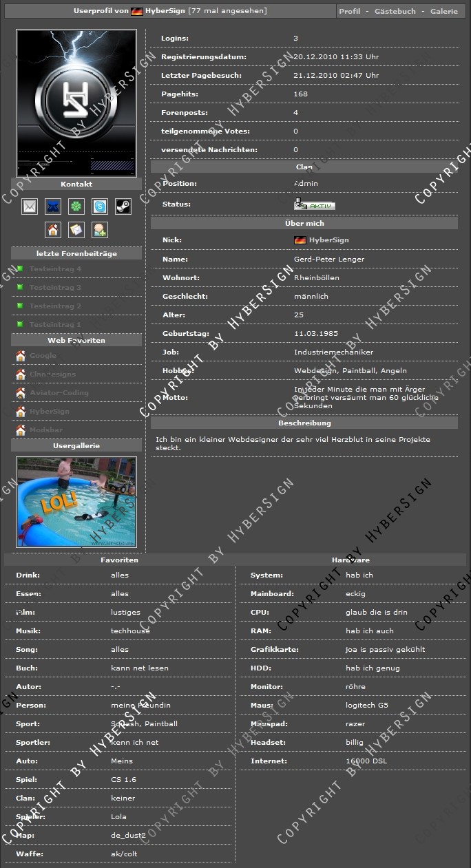Click the house icon next to HyberSign favorite

21,412
